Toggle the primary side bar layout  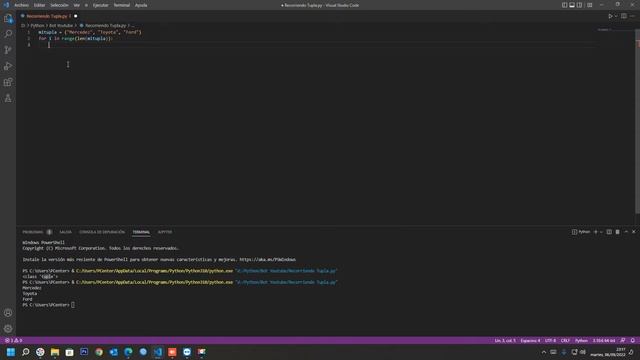(x=564, y=5)
